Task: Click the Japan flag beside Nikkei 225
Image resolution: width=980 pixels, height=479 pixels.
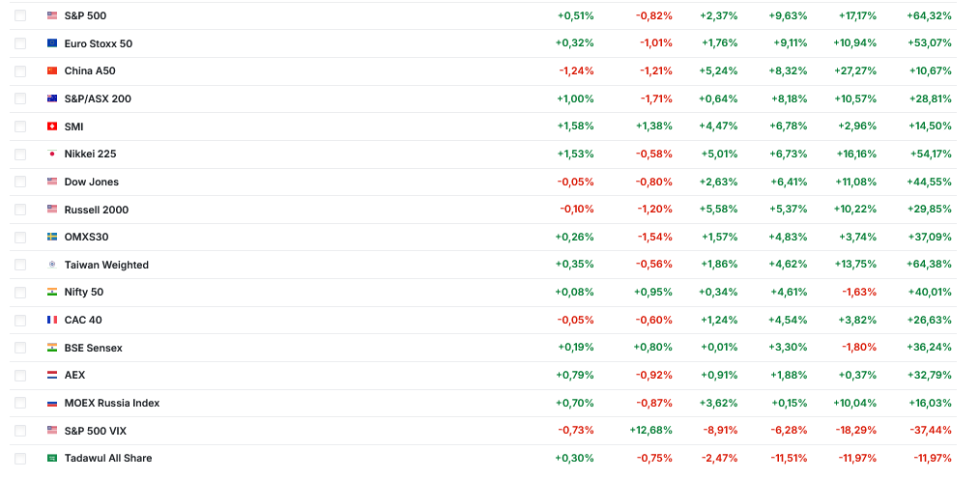Action: pyautogui.click(x=52, y=154)
